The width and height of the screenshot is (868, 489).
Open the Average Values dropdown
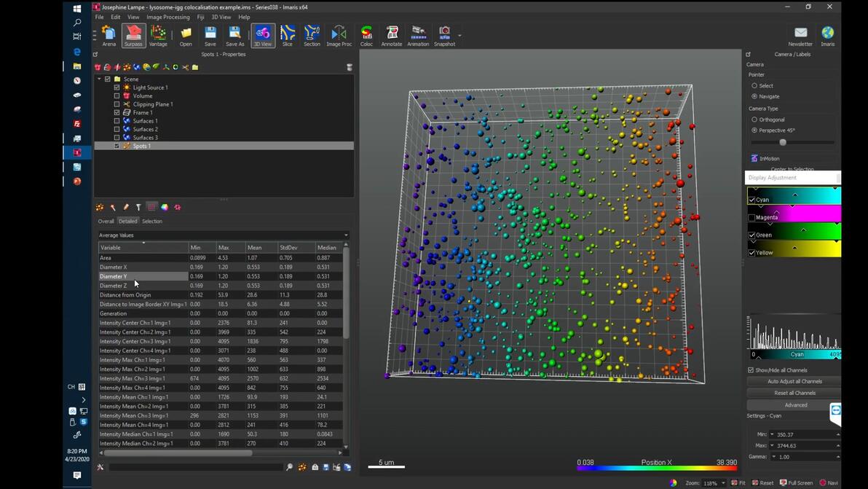click(x=224, y=235)
